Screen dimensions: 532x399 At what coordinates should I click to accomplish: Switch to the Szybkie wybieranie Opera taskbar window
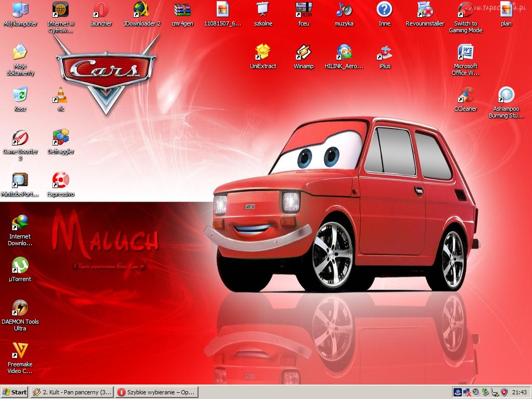156,392
